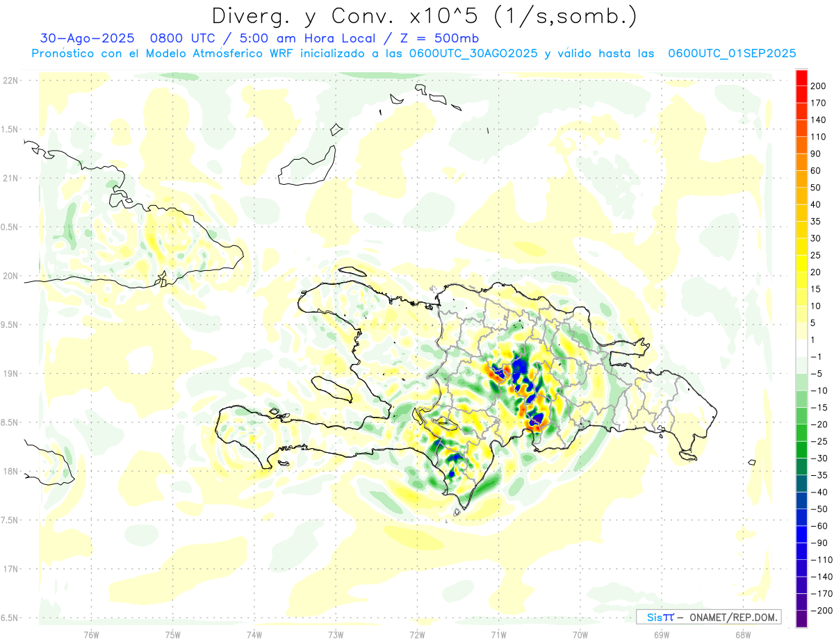Image resolution: width=834 pixels, height=644 pixels.
Task: Click the '-1' color scale value
Action: pyautogui.click(x=817, y=356)
